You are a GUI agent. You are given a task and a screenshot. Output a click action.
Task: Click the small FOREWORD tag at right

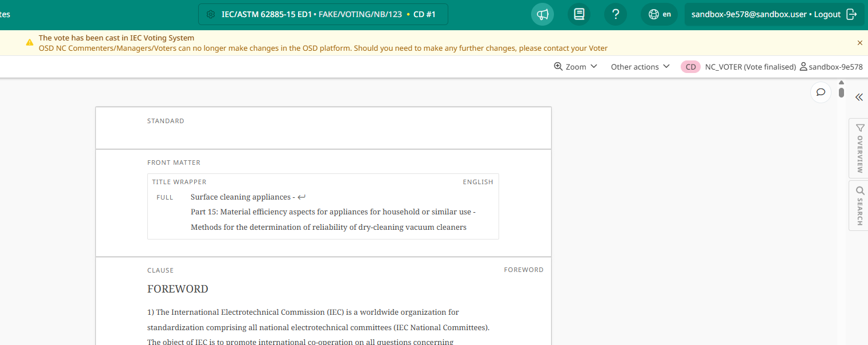point(524,270)
